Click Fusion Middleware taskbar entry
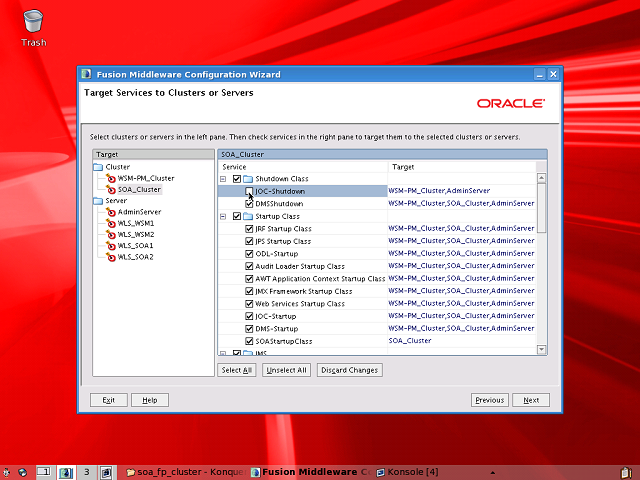Viewport: 640px width, 480px height. [x=311, y=472]
